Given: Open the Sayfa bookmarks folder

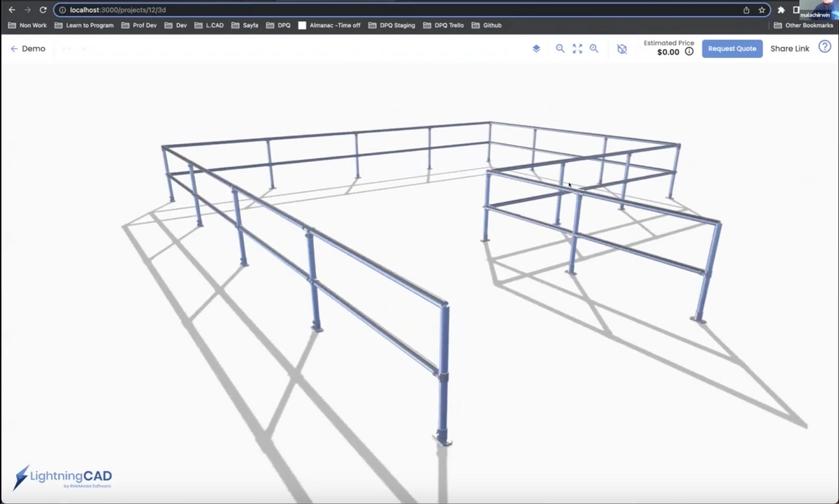Looking at the screenshot, I should [x=245, y=25].
